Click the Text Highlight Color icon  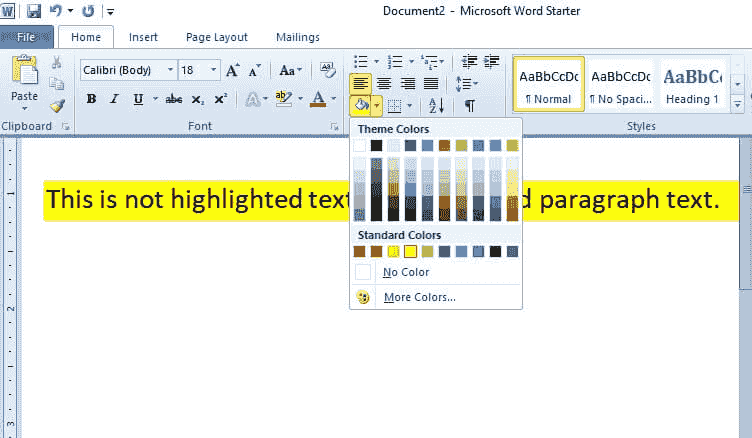[284, 99]
